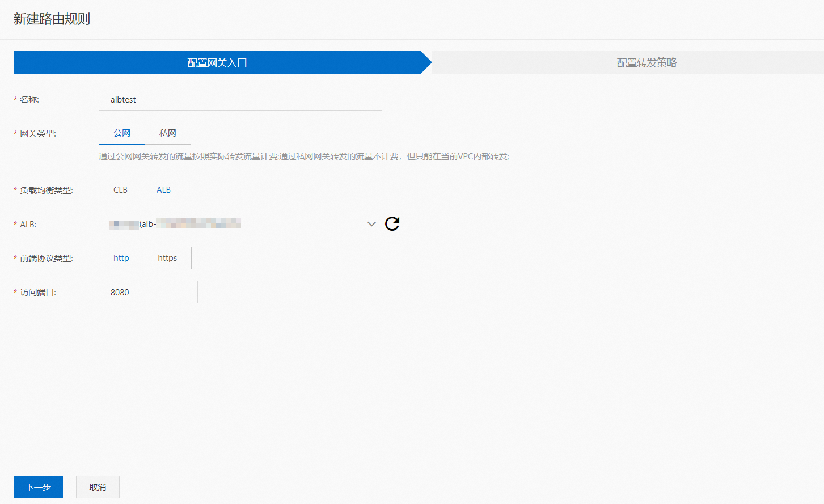The width and height of the screenshot is (824, 504).
Task: Click the 配置网关入口 step tab
Action: (x=217, y=62)
